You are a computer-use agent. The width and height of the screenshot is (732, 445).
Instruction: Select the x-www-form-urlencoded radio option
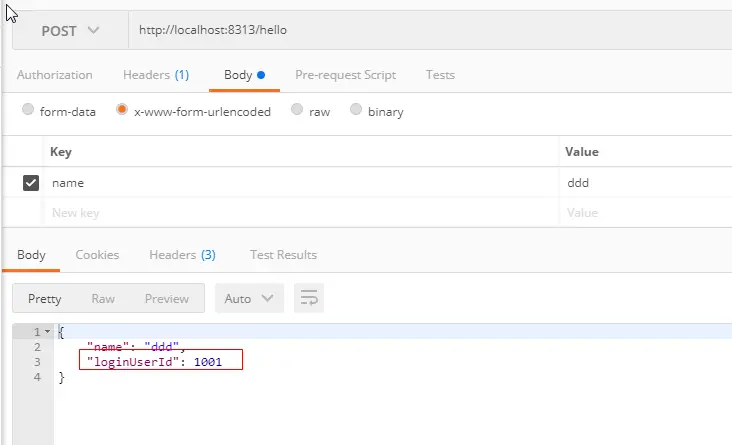[x=122, y=109]
